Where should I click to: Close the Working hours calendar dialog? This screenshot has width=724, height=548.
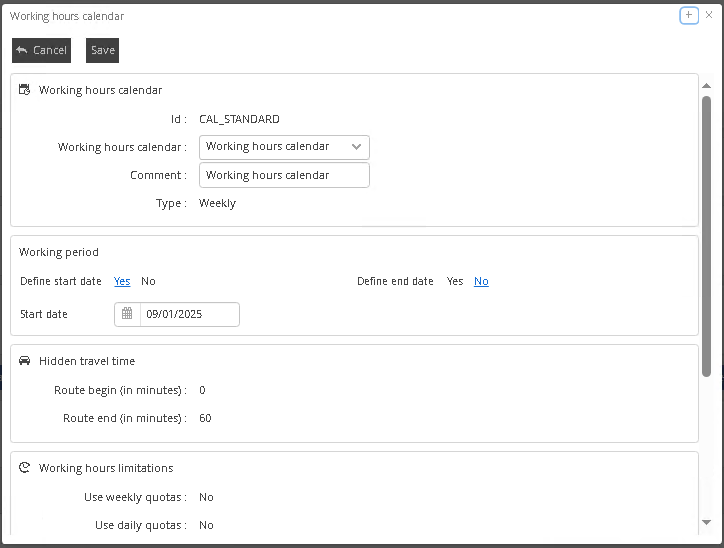click(709, 15)
